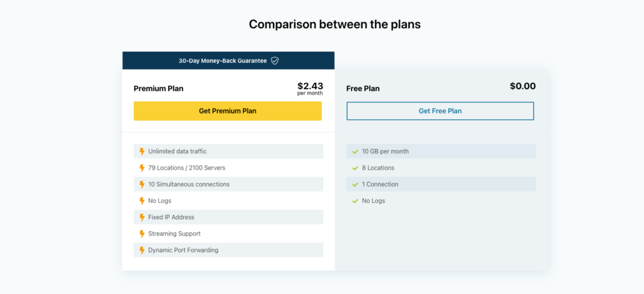Click the $0.00 free plan price
Image resolution: width=644 pixels, height=294 pixels.
[523, 86]
